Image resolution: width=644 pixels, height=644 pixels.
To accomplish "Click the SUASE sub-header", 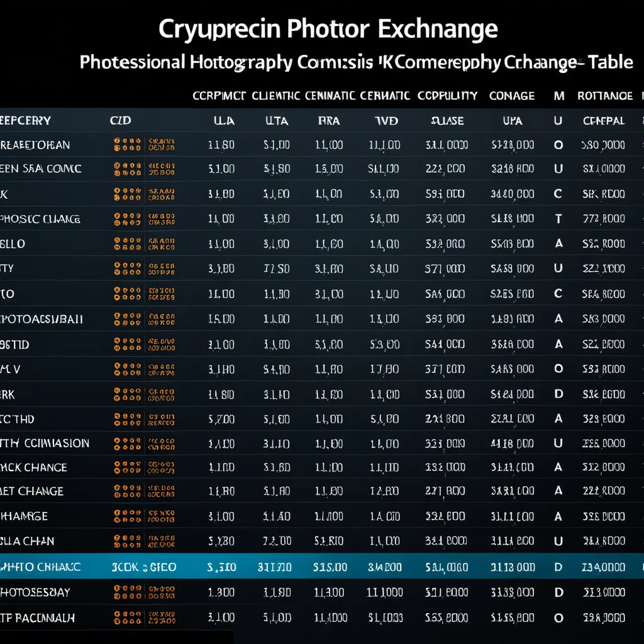I will tap(447, 121).
